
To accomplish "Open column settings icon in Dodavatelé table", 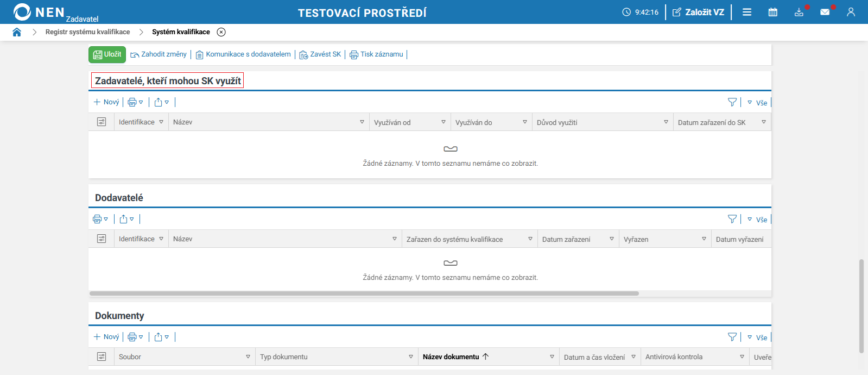I will pyautogui.click(x=102, y=239).
